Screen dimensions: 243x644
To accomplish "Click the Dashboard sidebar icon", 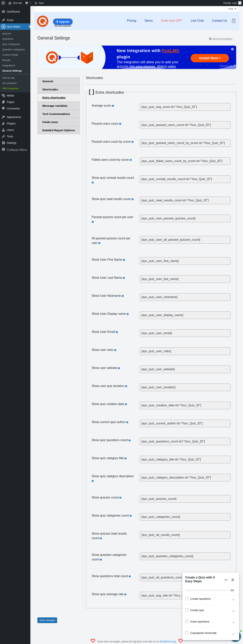I will tap(3, 12).
